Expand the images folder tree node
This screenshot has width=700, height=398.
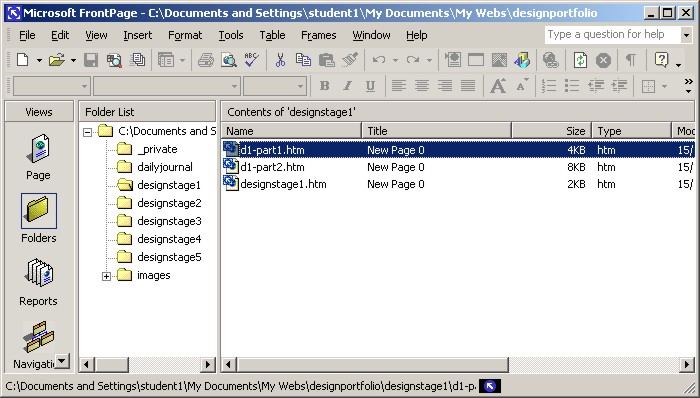click(x=106, y=276)
